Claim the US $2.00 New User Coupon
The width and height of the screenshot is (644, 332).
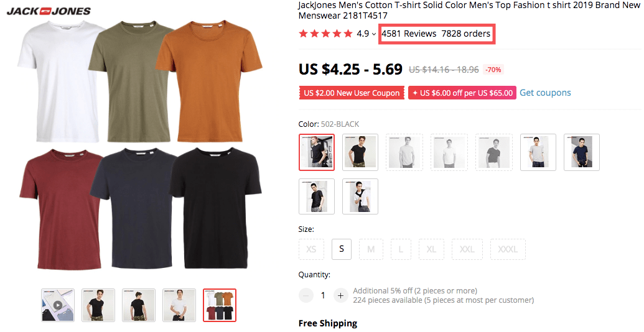coord(352,93)
